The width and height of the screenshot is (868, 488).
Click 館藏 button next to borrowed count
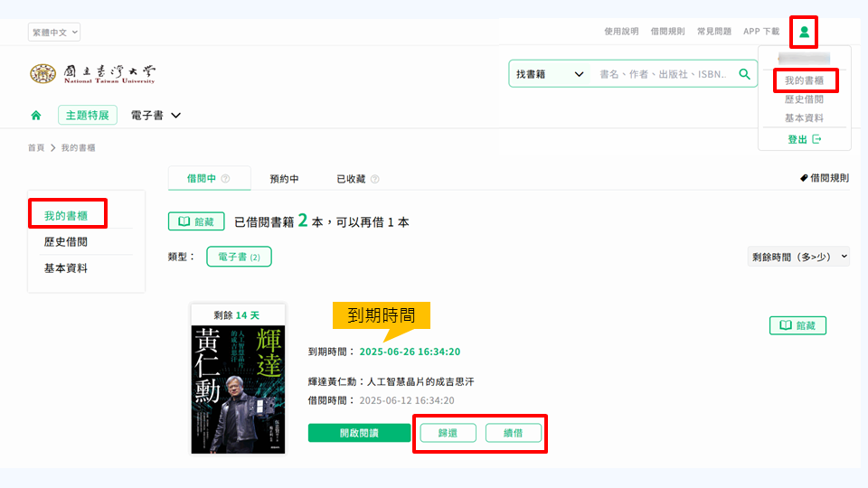(x=196, y=221)
